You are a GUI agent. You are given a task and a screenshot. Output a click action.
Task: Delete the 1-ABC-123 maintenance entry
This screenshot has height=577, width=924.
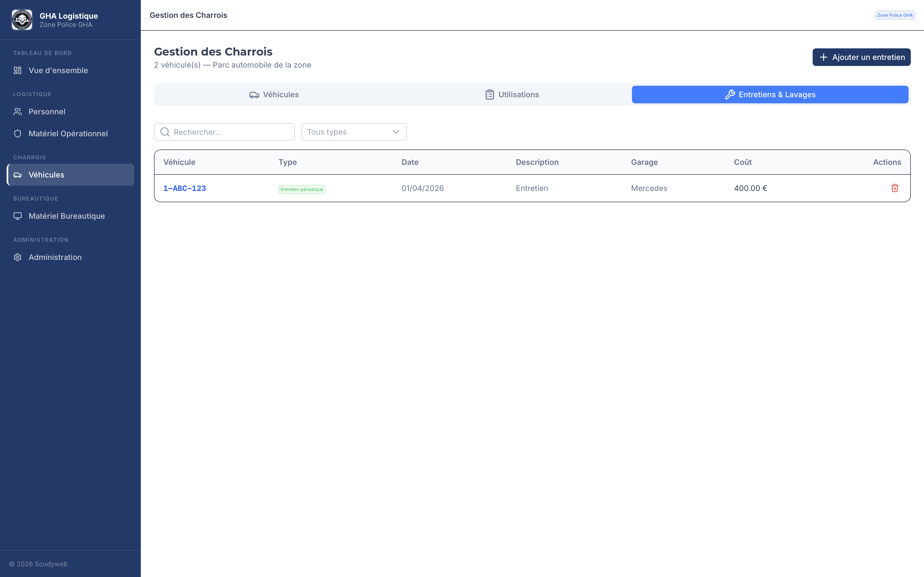(895, 188)
